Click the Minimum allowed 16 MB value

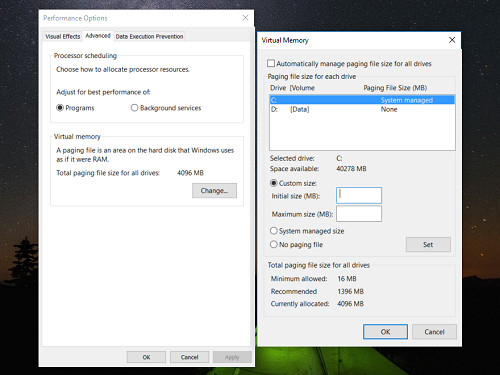347,279
